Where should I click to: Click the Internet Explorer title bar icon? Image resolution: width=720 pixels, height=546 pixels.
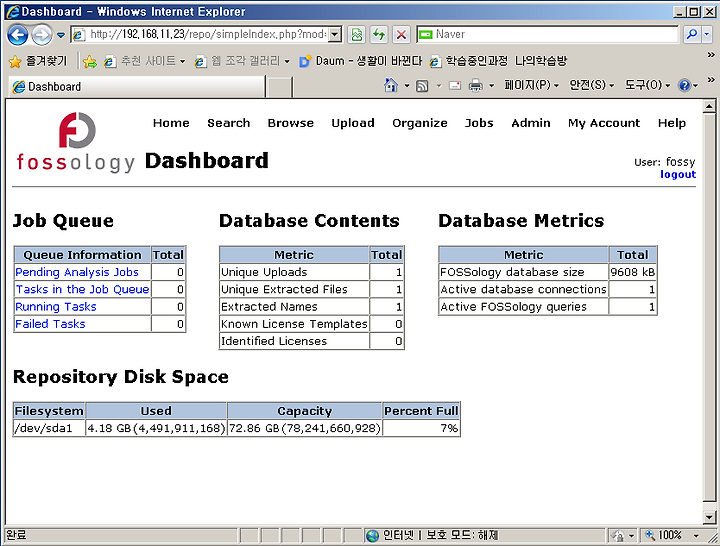[x=12, y=11]
